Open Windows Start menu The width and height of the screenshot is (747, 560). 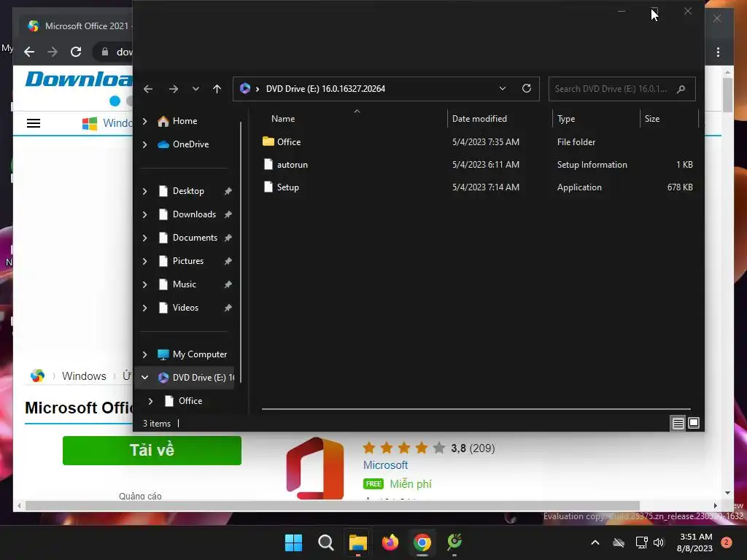pos(293,542)
